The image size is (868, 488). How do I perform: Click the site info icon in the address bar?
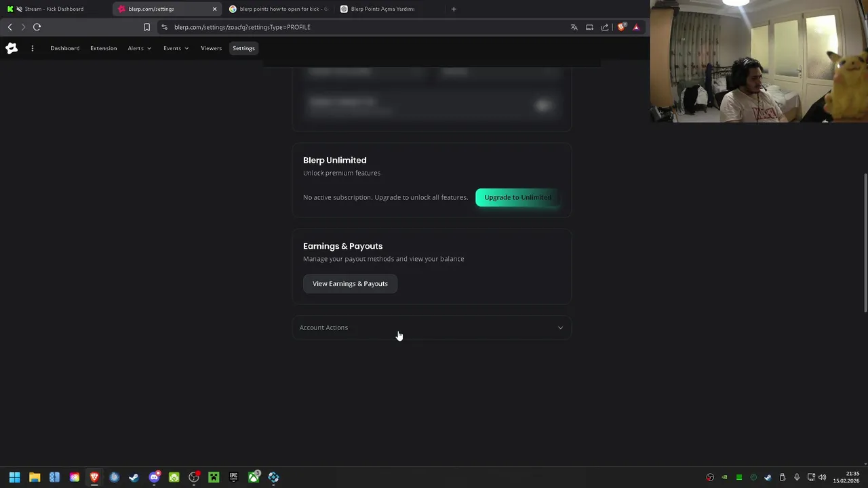click(164, 27)
